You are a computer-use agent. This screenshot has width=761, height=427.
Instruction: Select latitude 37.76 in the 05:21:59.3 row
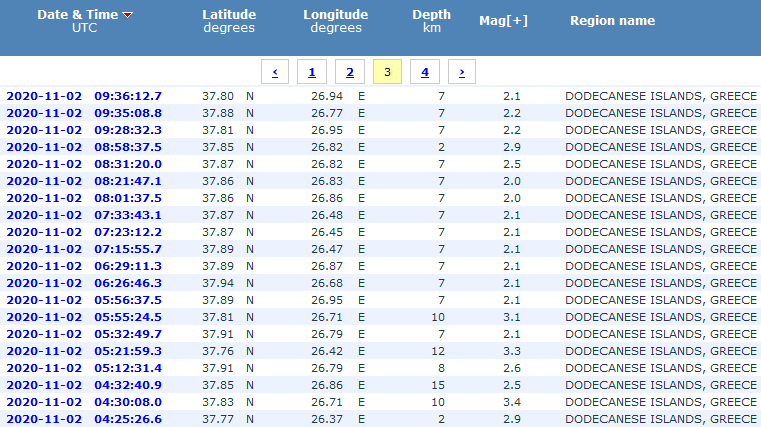[x=218, y=351]
